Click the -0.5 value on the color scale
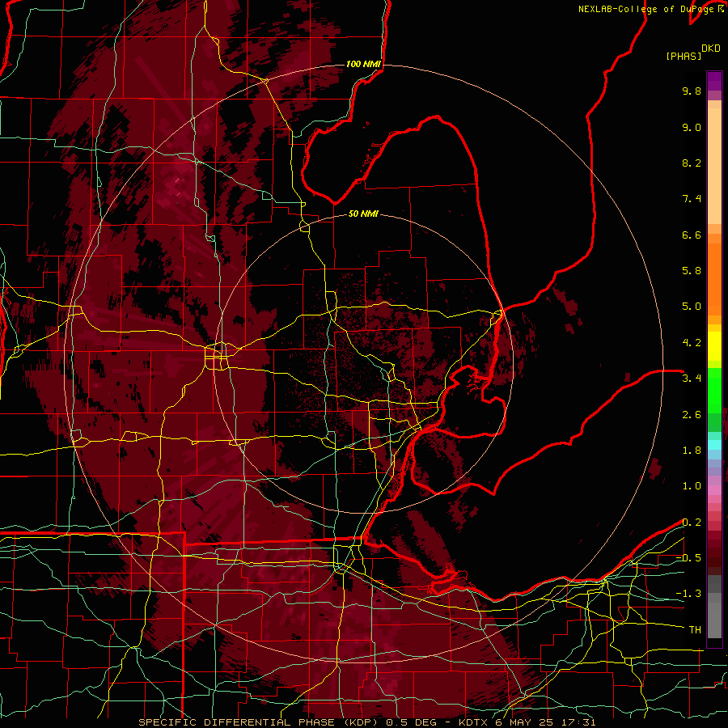The height and width of the screenshot is (728, 728). (x=688, y=558)
